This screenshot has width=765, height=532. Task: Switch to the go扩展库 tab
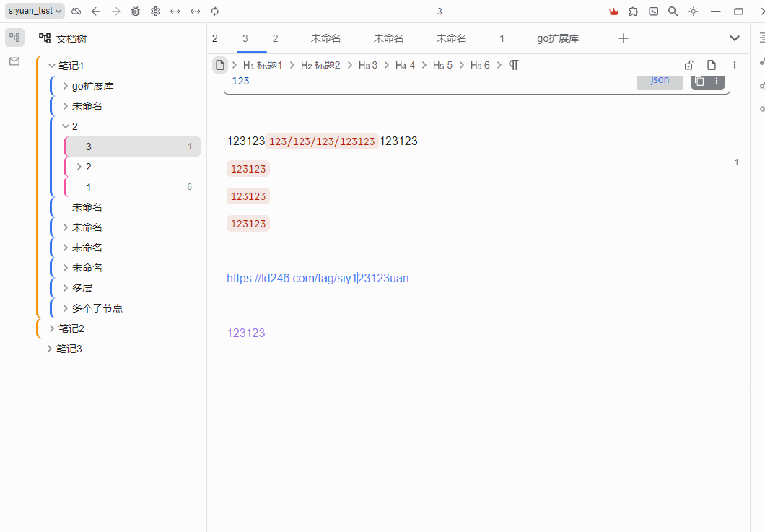557,38
